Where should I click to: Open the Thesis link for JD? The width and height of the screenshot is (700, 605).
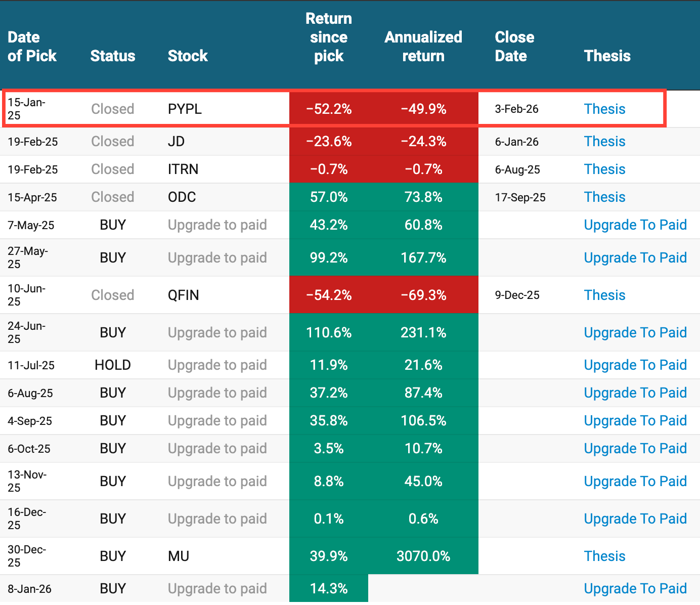[604, 142]
